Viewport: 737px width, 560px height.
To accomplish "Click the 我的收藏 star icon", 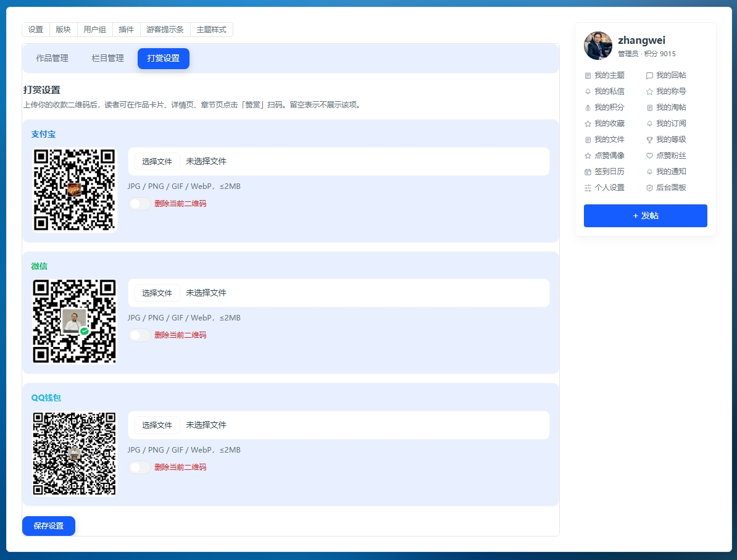I will 588,123.
